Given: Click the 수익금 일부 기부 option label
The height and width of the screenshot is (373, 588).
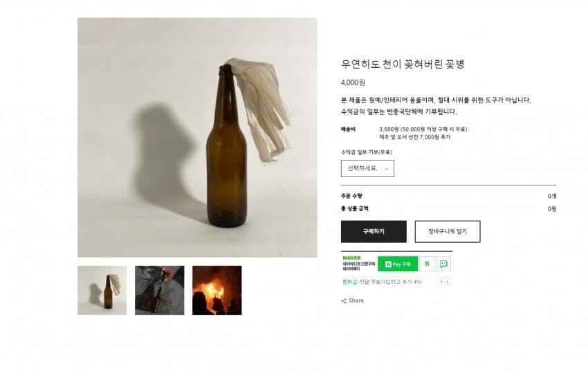Looking at the screenshot, I should click(367, 152).
